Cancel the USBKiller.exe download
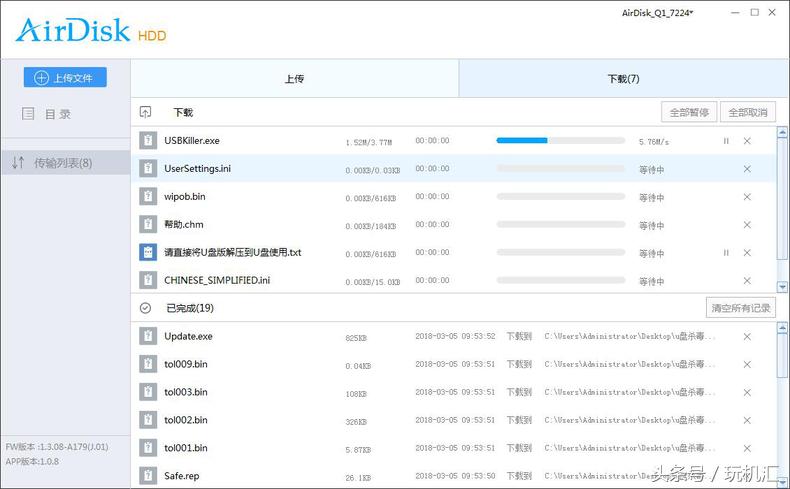The width and height of the screenshot is (790, 489). (x=747, y=141)
